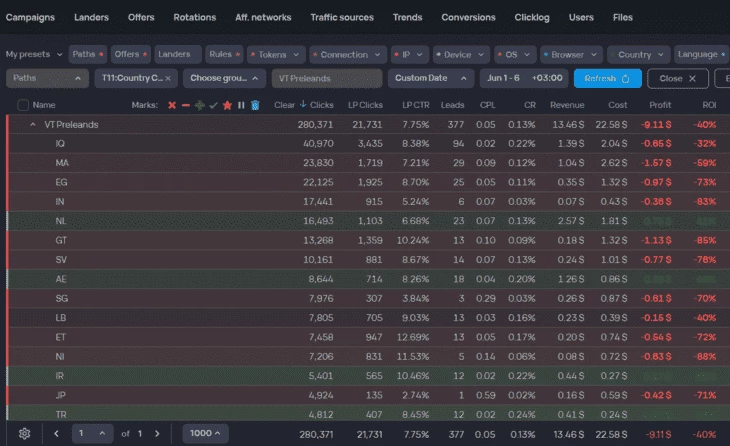This screenshot has width=730, height=446.
Task: Open Traffic sources section
Action: 342,17
